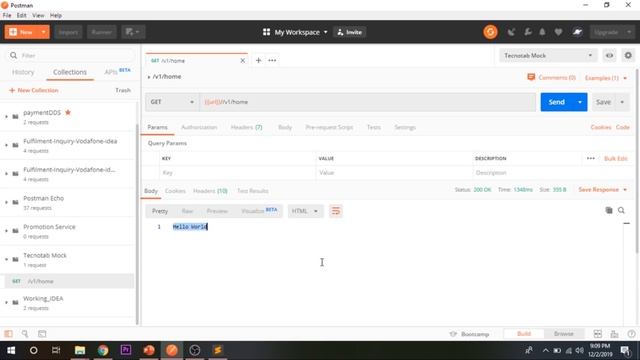Open find and replace icon

click(x=25, y=334)
